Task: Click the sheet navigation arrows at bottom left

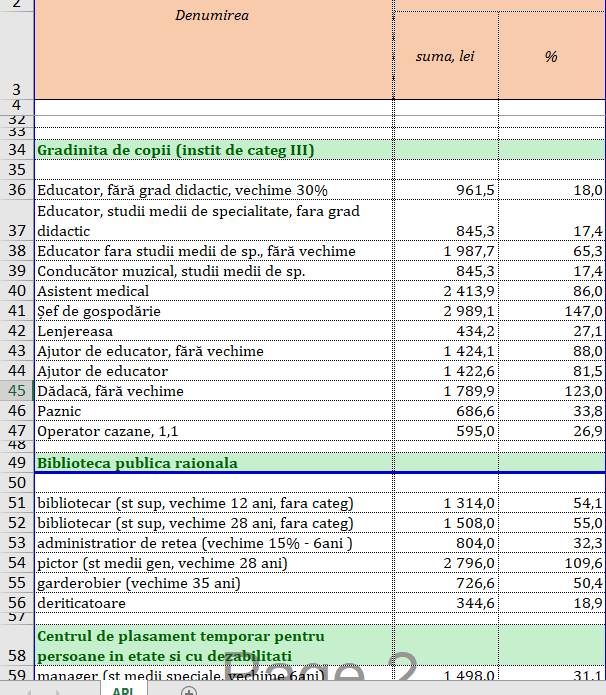Action: (x=40, y=690)
